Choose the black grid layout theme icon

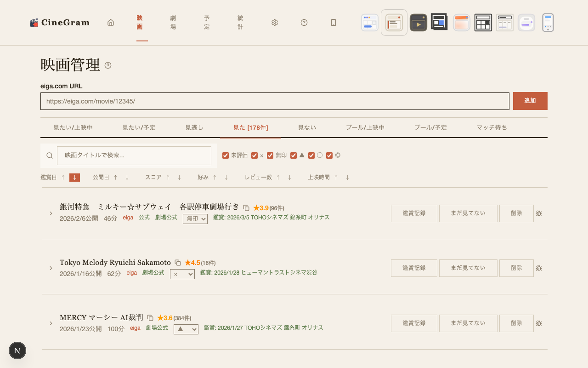click(x=483, y=23)
